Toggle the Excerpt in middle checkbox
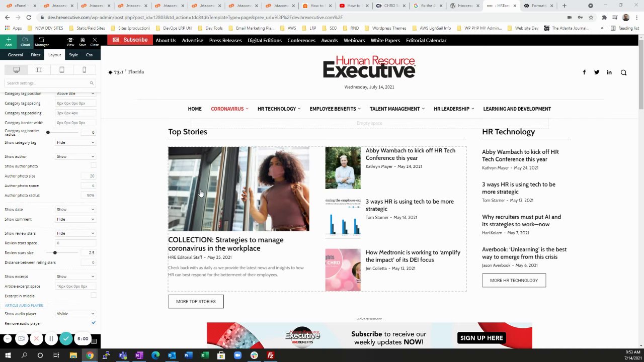Image resolution: width=644 pixels, height=362 pixels. click(94, 295)
